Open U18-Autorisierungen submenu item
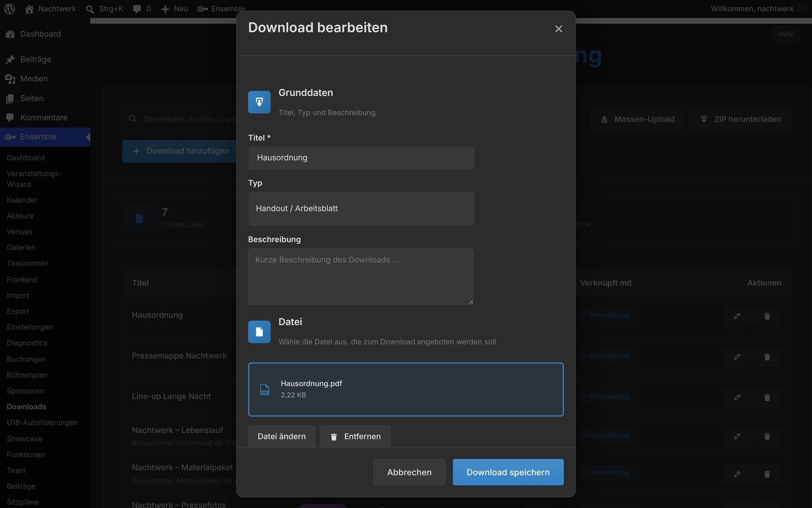This screenshot has width=812, height=508. (43, 423)
